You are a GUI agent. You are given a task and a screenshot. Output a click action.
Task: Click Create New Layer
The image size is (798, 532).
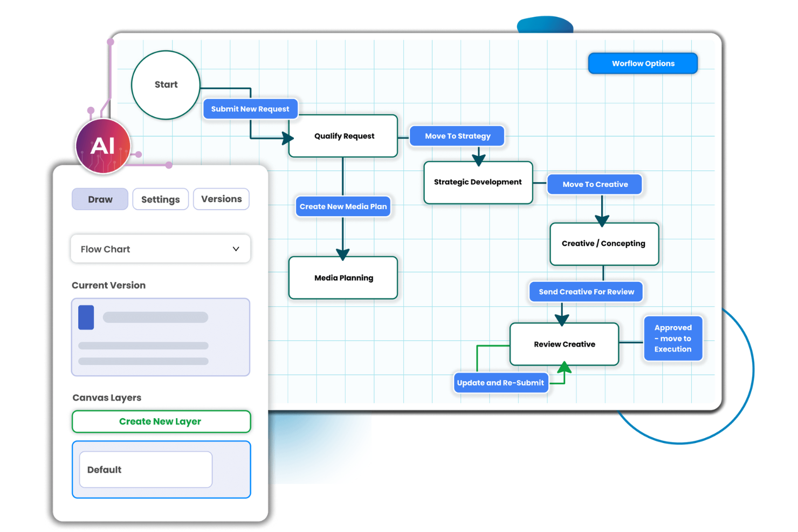(x=161, y=422)
